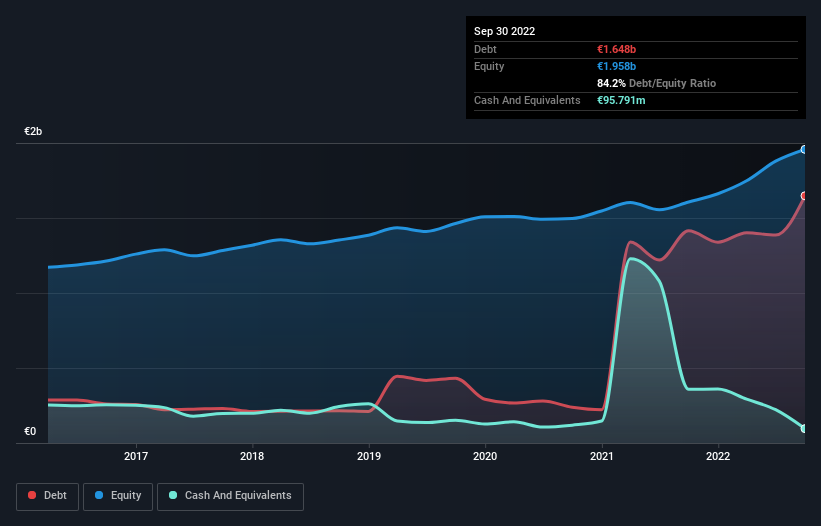Click the blue Equity endpoint marker

[x=804, y=150]
